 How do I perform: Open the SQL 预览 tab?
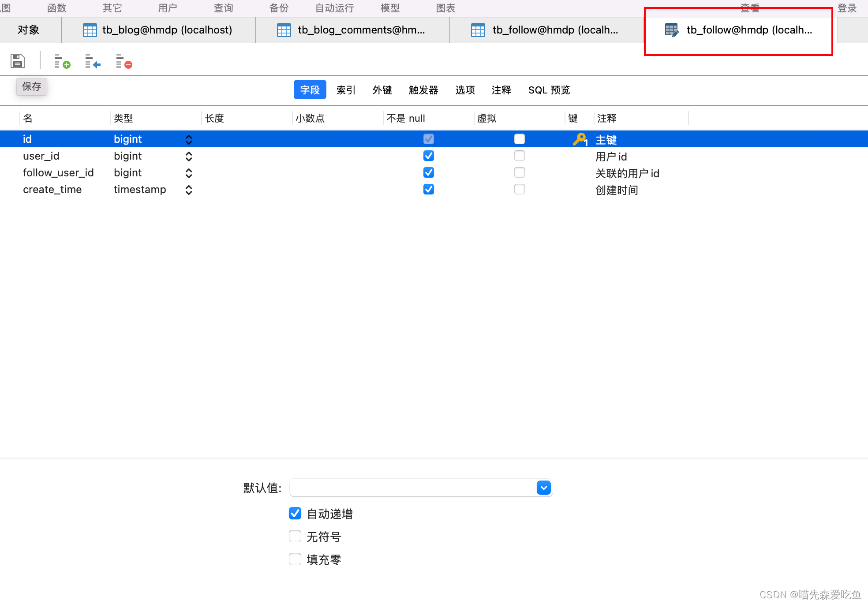point(549,90)
